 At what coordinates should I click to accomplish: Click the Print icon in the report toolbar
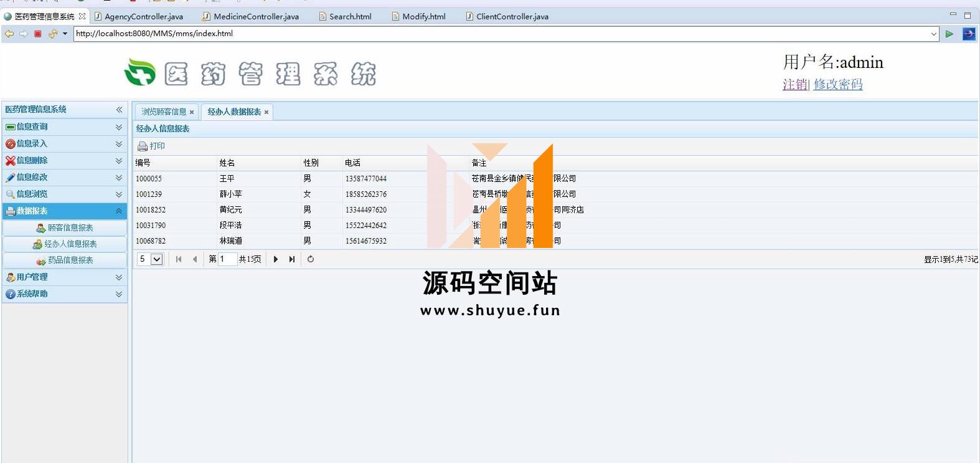143,146
